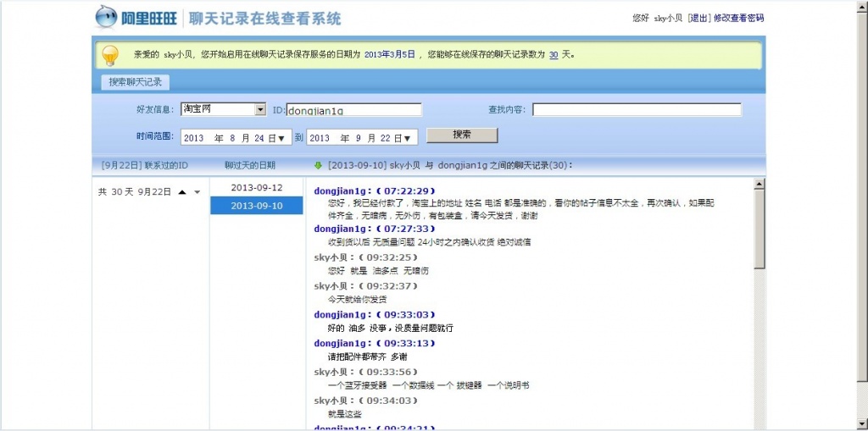Select the 搜索聊天记录 tab
The image size is (868, 431).
coord(135,82)
